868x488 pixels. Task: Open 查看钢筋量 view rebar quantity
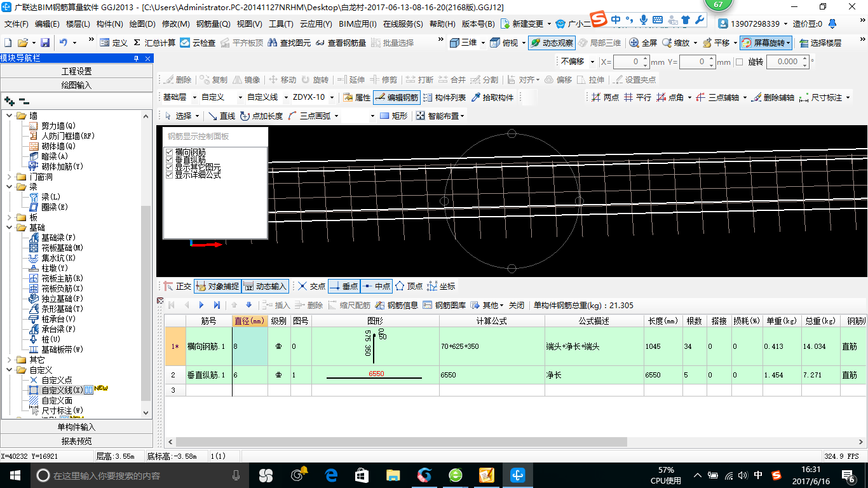(341, 43)
